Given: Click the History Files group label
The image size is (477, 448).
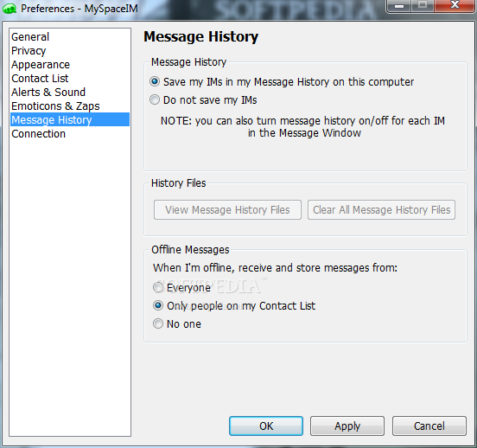Looking at the screenshot, I should pyautogui.click(x=179, y=183).
